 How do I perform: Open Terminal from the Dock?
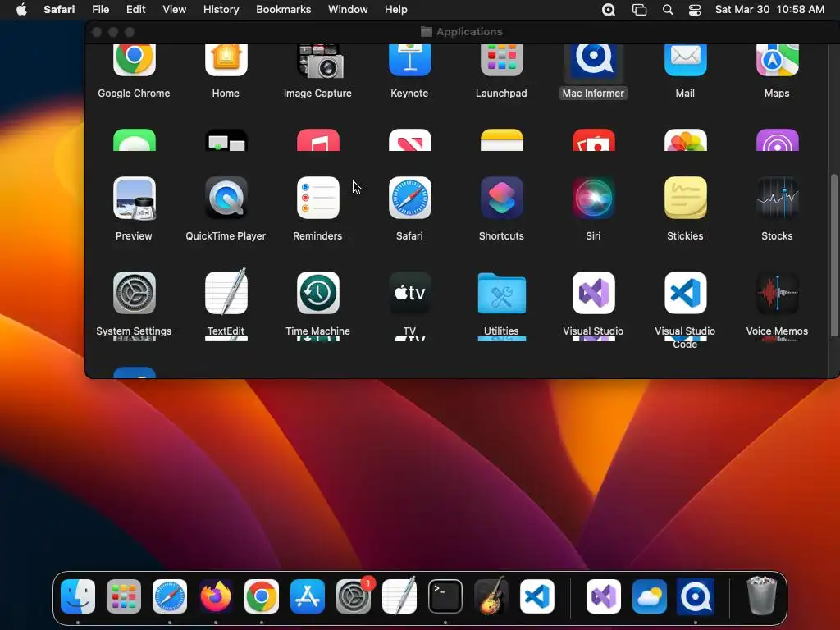[x=445, y=596]
